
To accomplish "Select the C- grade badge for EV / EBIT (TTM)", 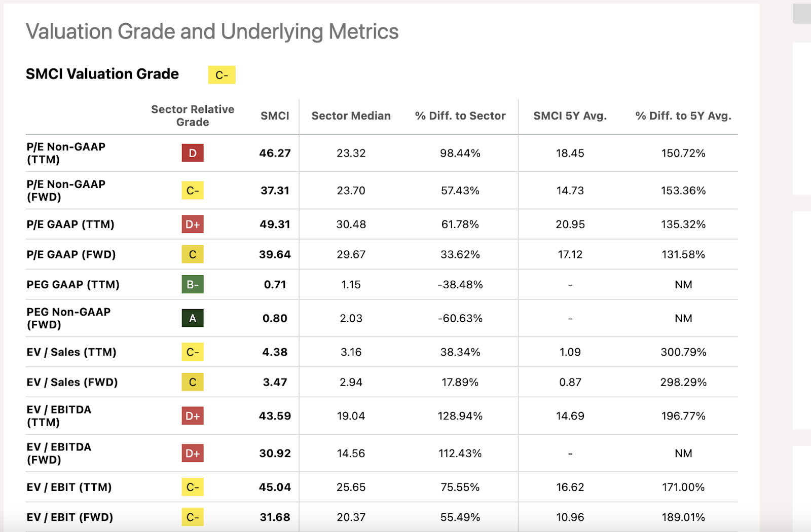I will pos(193,487).
